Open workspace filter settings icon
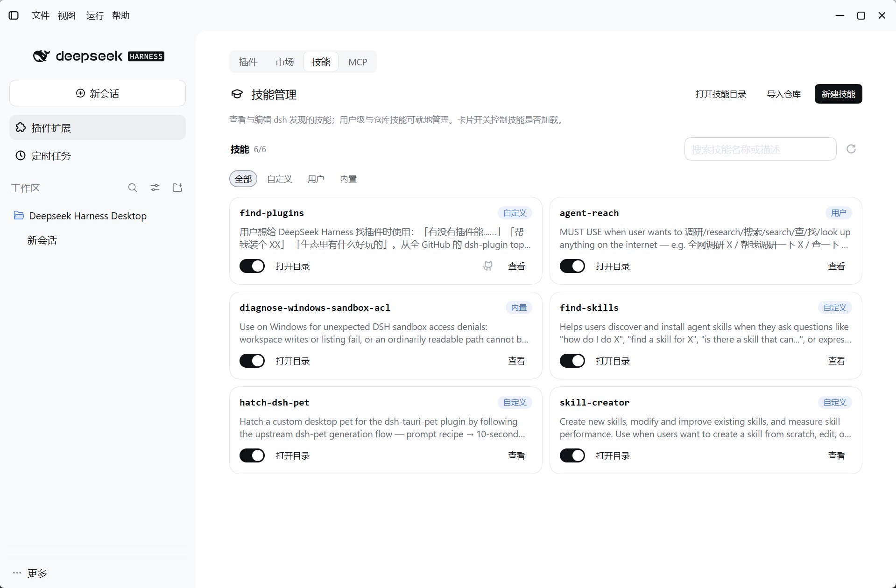The height and width of the screenshot is (588, 896). tap(155, 188)
